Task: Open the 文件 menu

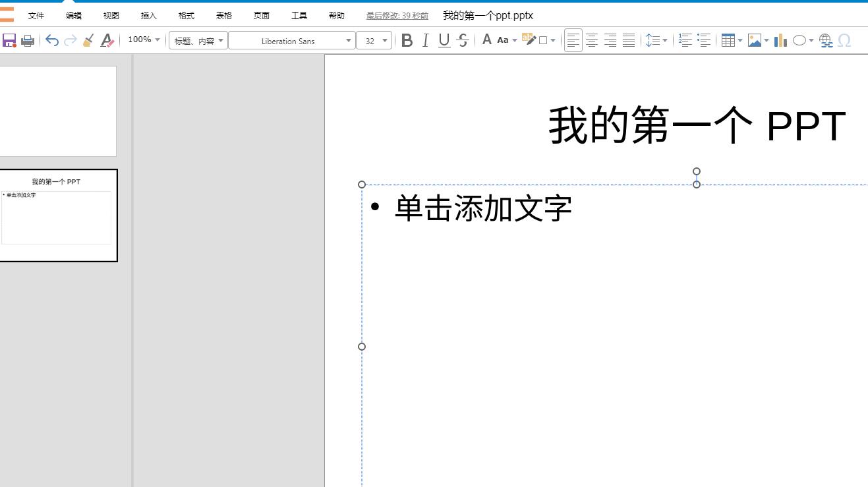Action: [36, 15]
